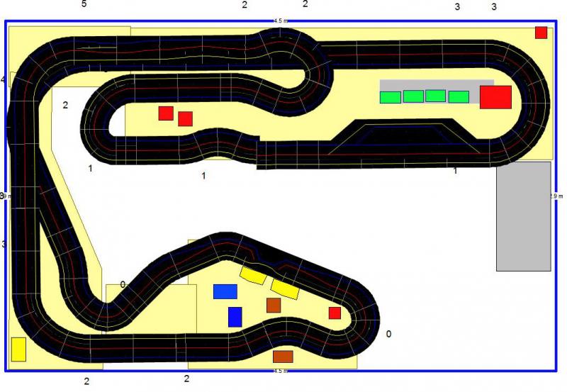This screenshot has width=567, height=392.
Task: Click the 2.9 m dimension label on right border
Action: coord(558,196)
